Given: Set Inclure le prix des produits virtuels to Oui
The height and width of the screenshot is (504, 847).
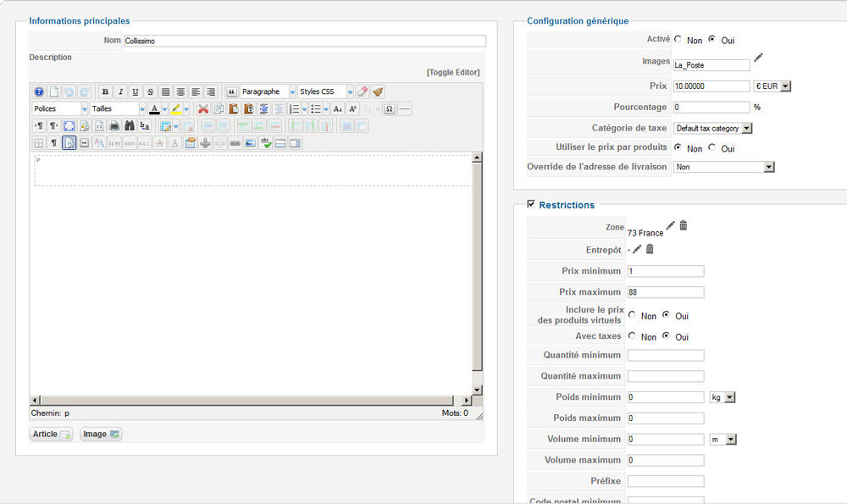Looking at the screenshot, I should (x=666, y=315).
